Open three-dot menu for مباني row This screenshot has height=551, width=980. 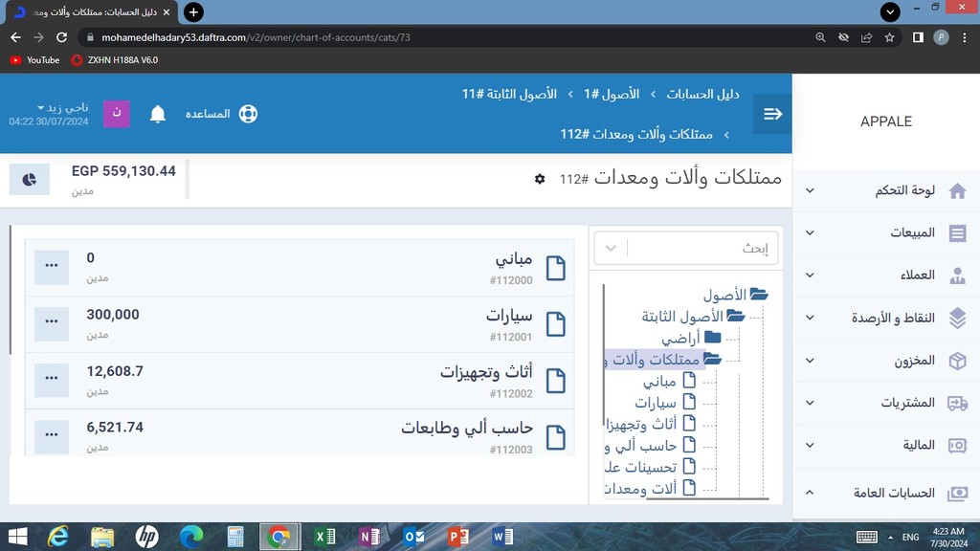click(52, 267)
